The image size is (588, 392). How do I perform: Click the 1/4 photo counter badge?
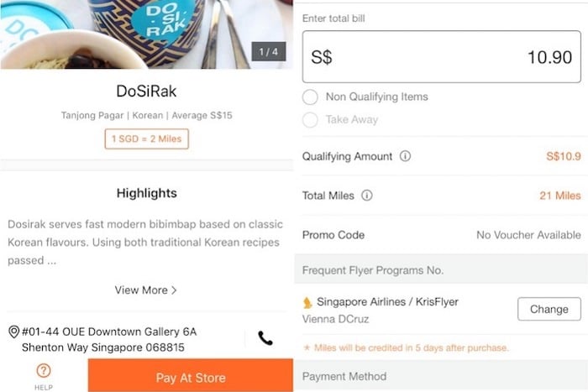click(269, 51)
